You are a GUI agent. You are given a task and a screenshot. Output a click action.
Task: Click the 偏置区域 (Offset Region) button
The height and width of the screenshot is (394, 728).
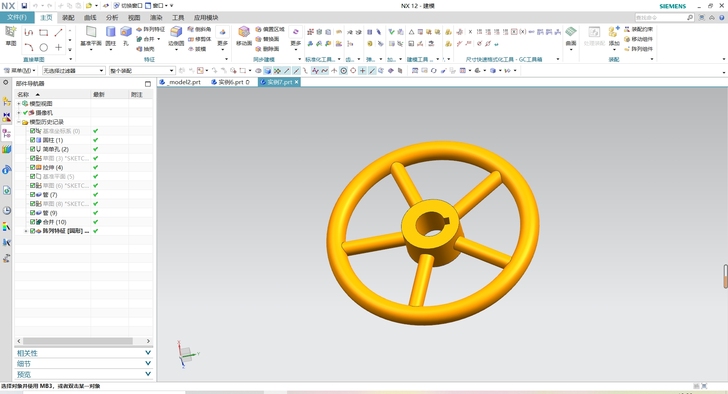tap(270, 29)
